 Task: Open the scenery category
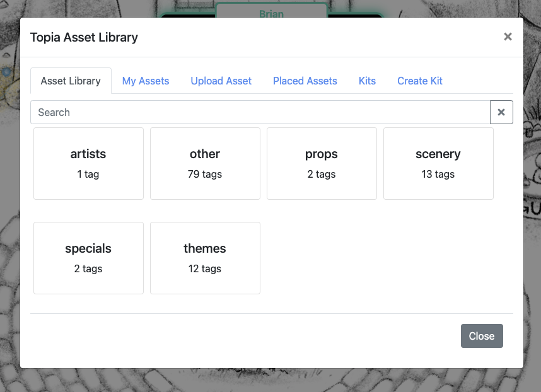tap(438, 163)
